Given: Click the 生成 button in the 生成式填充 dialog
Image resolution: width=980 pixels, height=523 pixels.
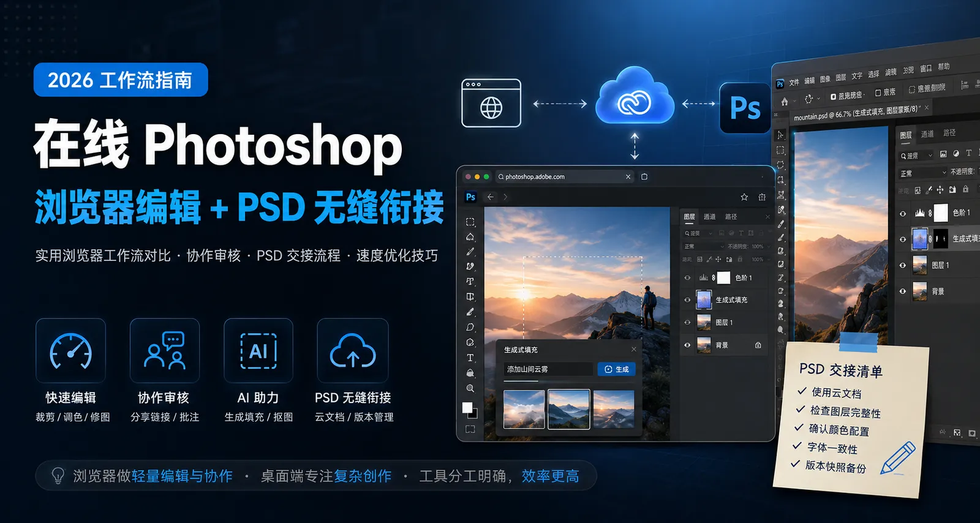Looking at the screenshot, I should [616, 369].
